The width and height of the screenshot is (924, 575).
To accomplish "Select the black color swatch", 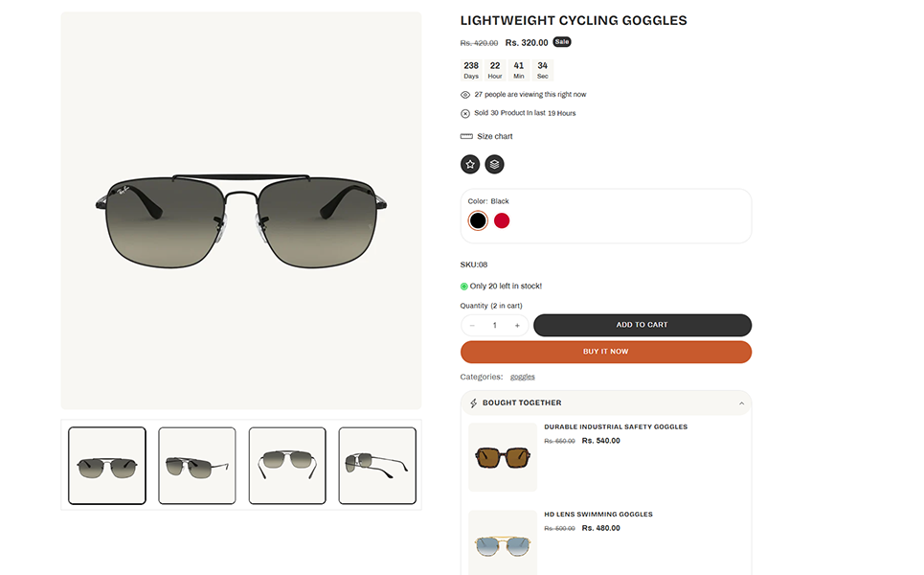I will point(478,220).
